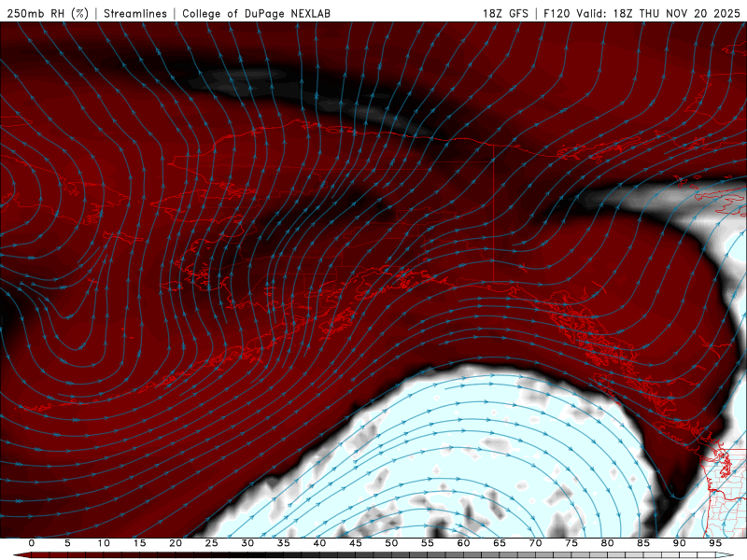Click the '250mb RH (%)' title text
Image resolution: width=747 pixels, height=560 pixels.
(x=48, y=13)
